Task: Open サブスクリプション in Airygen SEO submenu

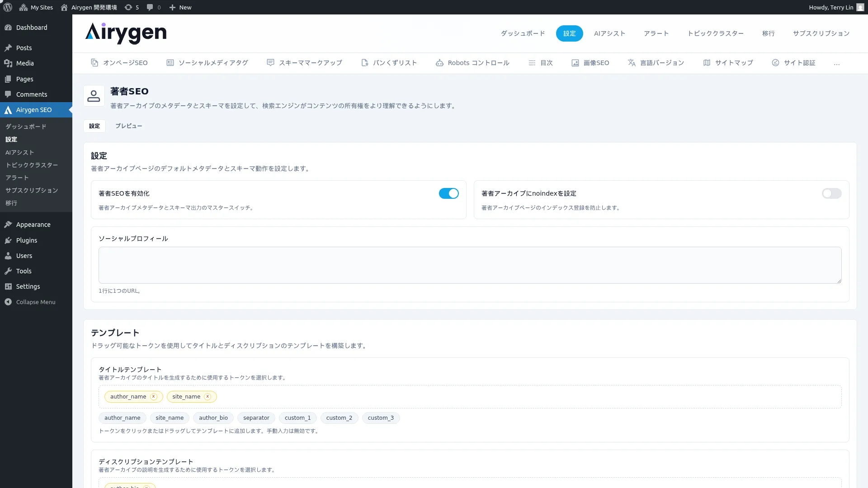Action: [x=32, y=190]
